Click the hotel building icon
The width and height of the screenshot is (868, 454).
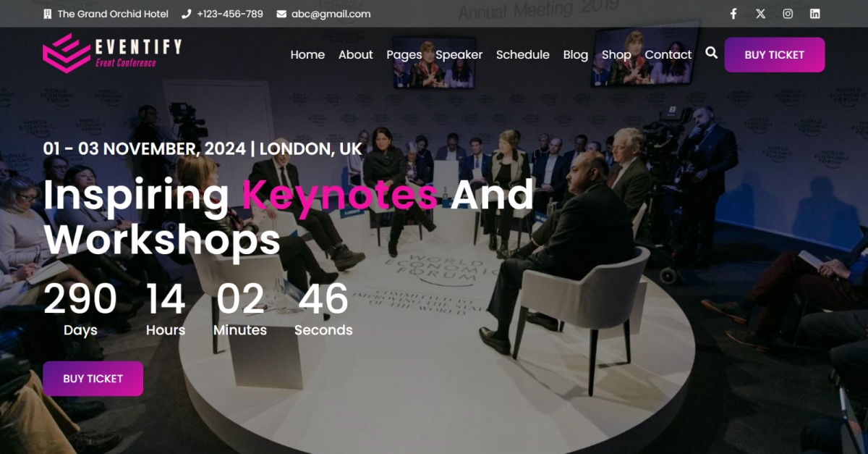48,14
